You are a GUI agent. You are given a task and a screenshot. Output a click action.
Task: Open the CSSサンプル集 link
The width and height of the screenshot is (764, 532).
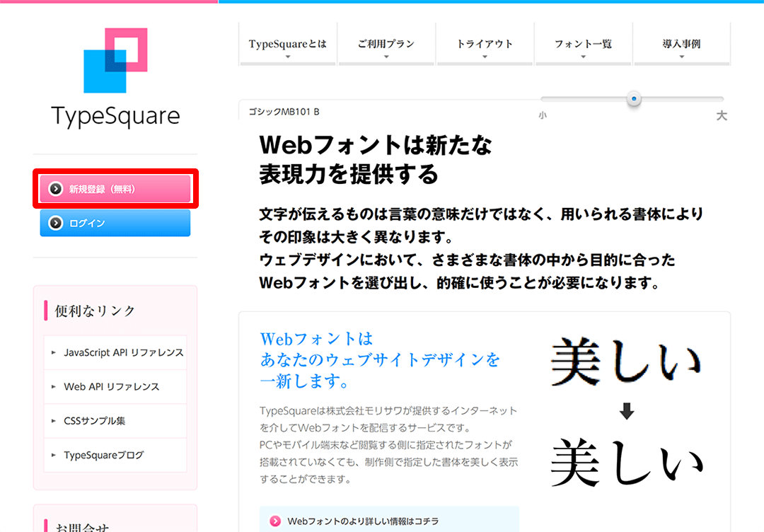tap(115, 420)
